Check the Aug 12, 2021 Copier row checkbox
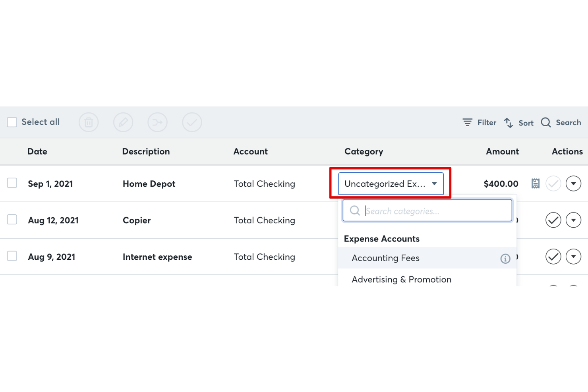The width and height of the screenshot is (588, 392). click(12, 219)
